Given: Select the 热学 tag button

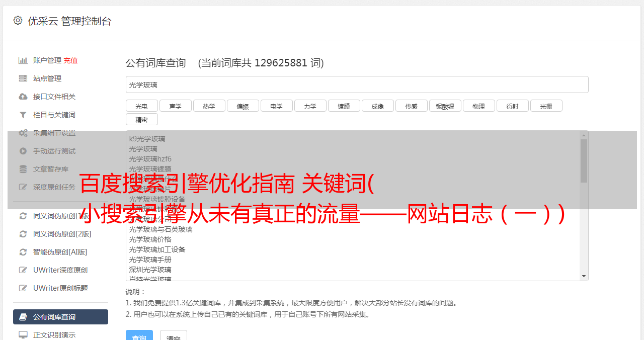Looking at the screenshot, I should (x=209, y=106).
